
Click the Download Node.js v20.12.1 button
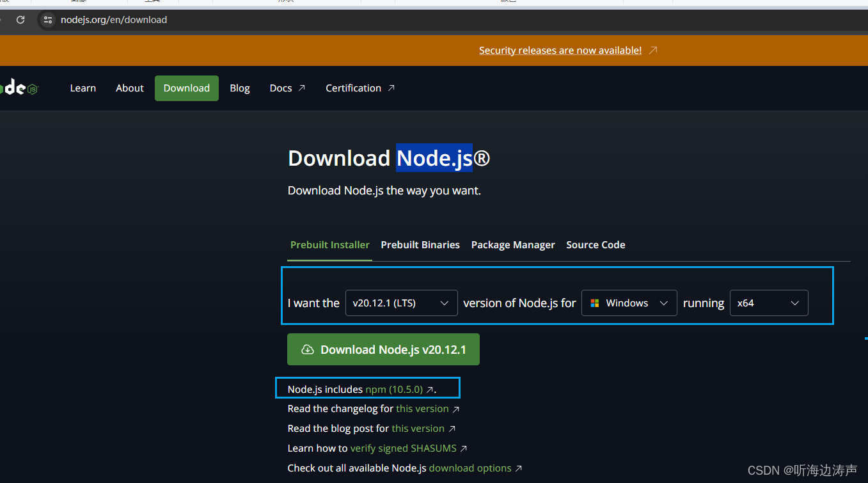click(x=383, y=349)
